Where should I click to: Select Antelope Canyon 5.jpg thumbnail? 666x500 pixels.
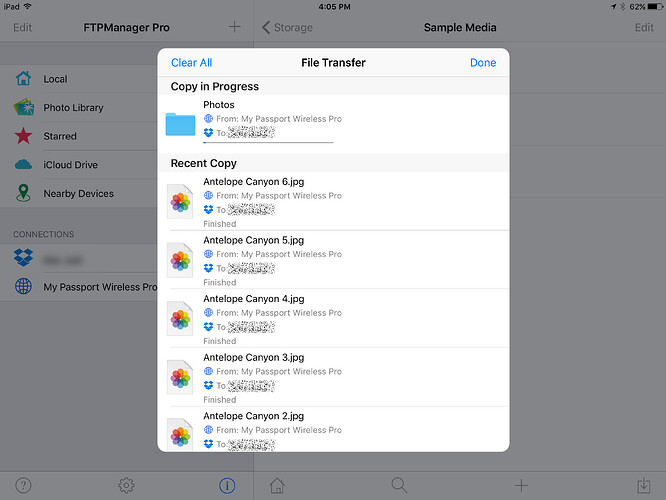(180, 260)
